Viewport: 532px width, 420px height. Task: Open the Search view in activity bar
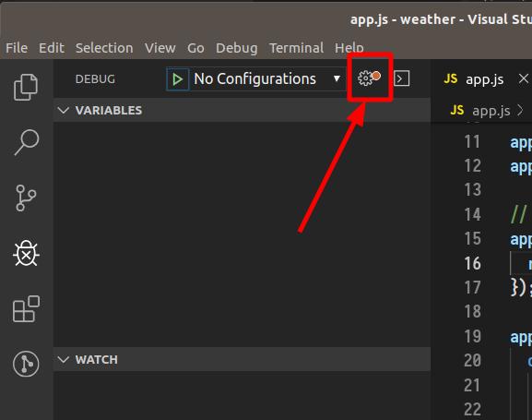pyautogui.click(x=27, y=142)
